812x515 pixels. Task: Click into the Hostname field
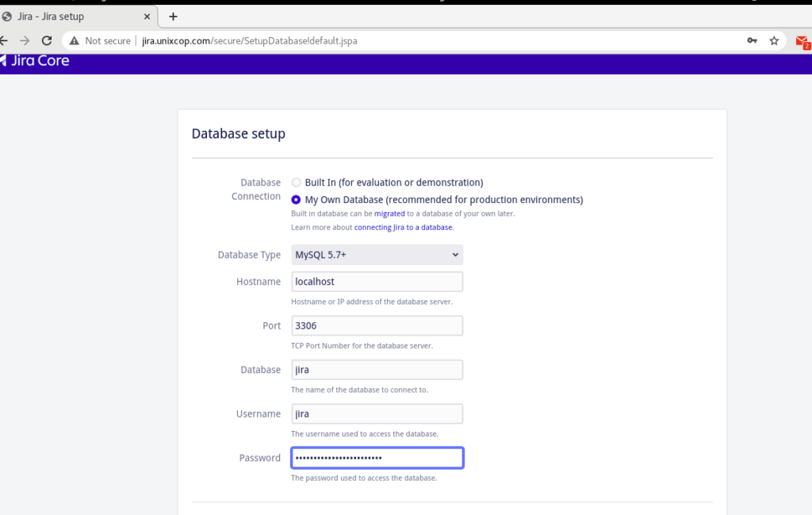coord(377,282)
